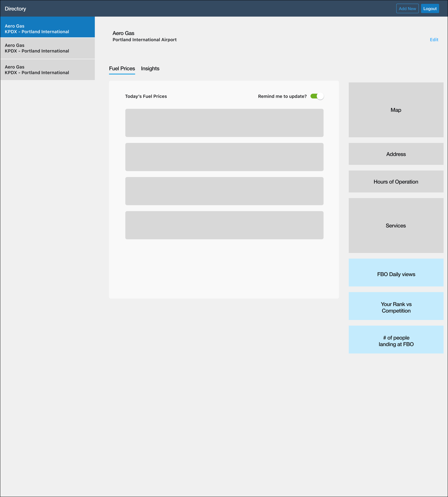Viewport: 448px width, 497px height.
Task: Switch to the Insights tab
Action: pos(150,69)
